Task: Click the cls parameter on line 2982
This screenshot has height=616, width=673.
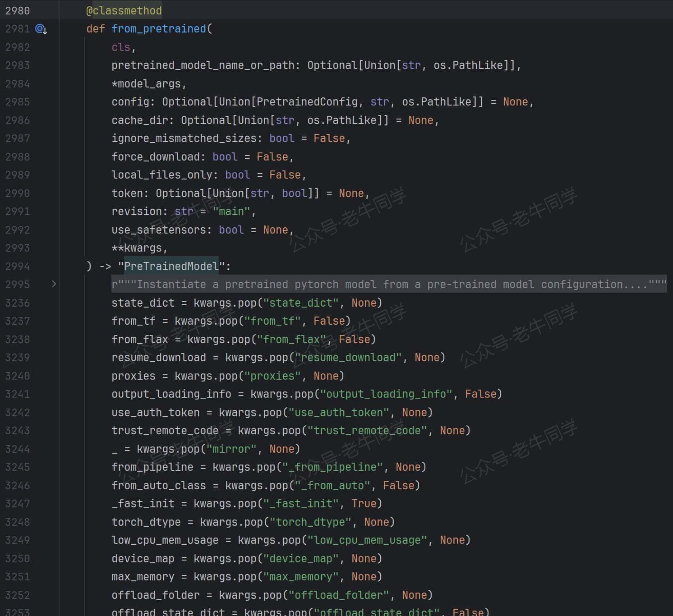Action: click(x=121, y=47)
